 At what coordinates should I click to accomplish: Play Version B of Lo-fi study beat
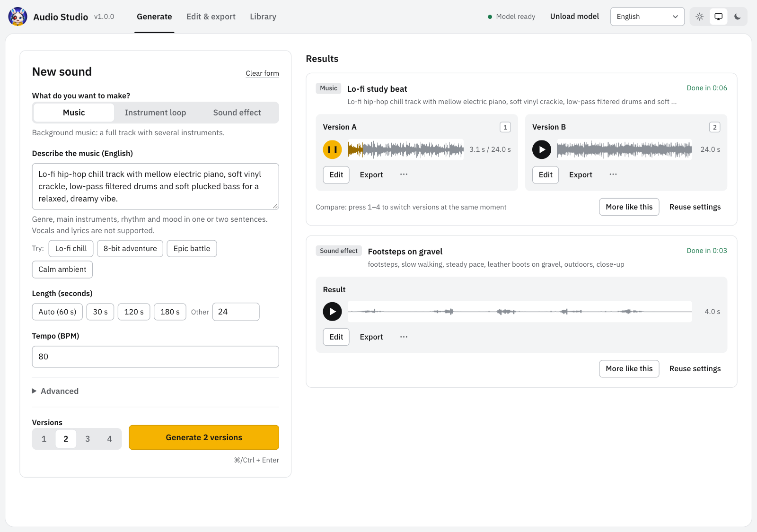[x=542, y=149]
